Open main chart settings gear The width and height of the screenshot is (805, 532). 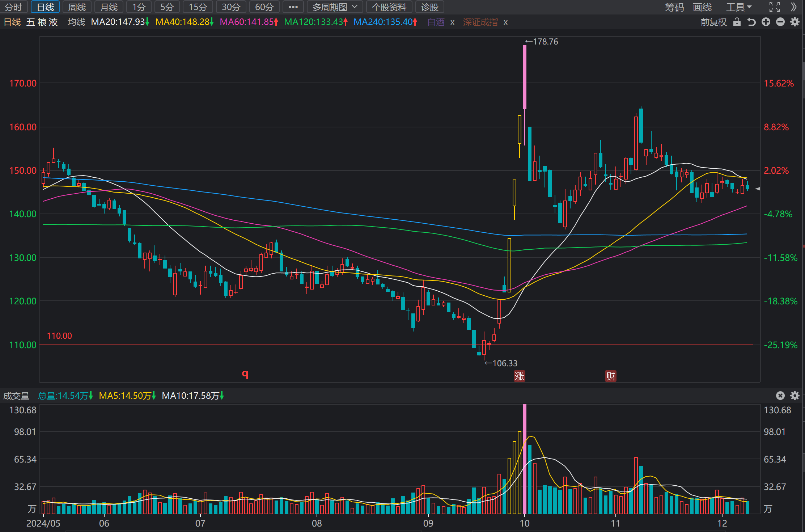[x=795, y=22]
